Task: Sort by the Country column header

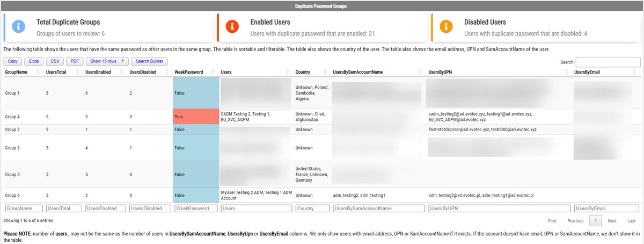Action: click(x=312, y=72)
